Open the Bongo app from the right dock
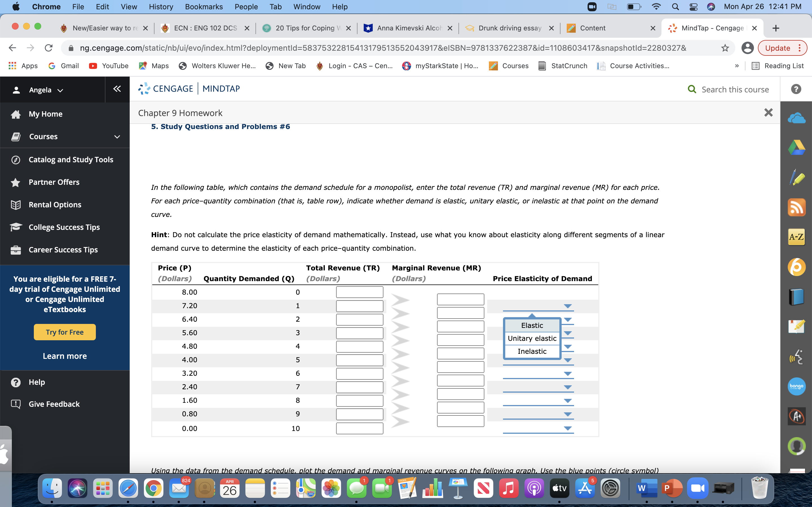 [x=796, y=386]
